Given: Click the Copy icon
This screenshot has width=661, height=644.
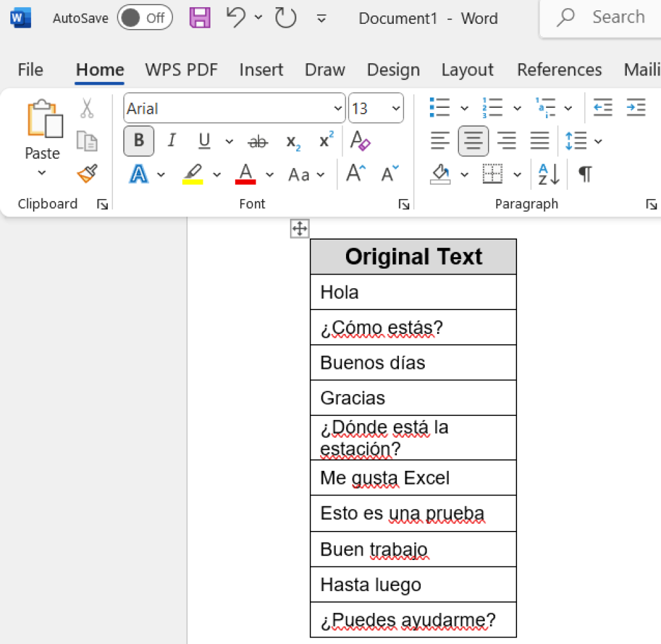Looking at the screenshot, I should [86, 141].
